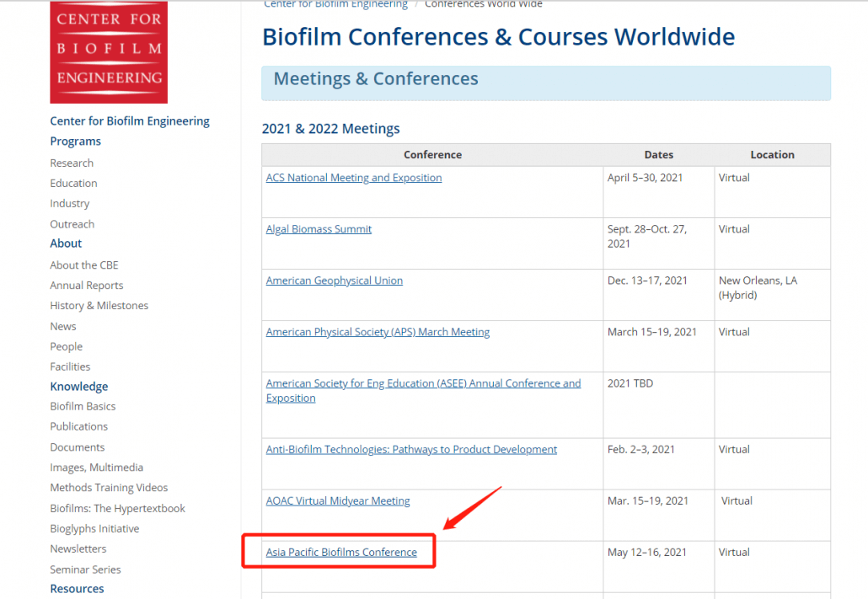Open the Seminar Series sidebar link

tap(85, 570)
